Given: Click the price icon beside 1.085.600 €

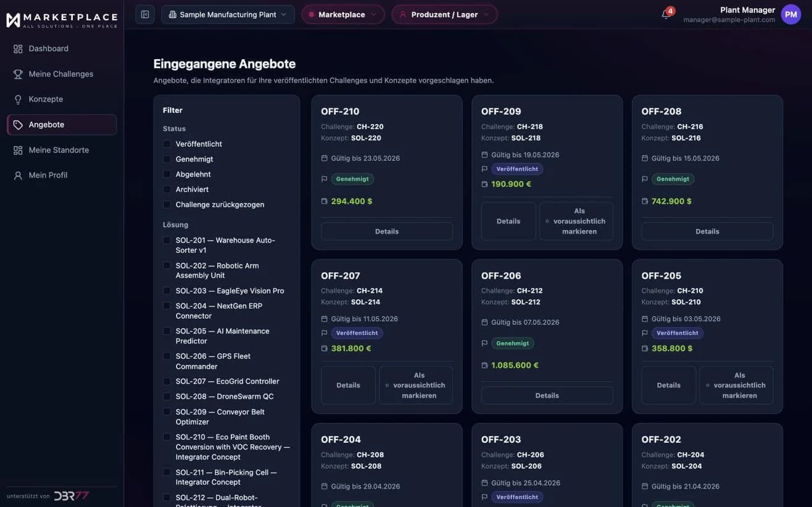Looking at the screenshot, I should click(485, 365).
